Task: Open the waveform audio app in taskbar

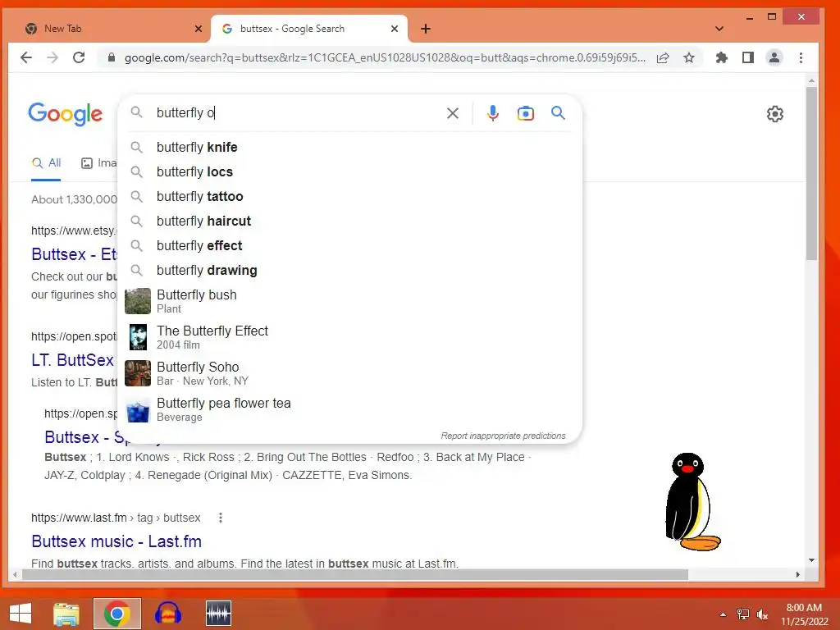Action: [218, 614]
